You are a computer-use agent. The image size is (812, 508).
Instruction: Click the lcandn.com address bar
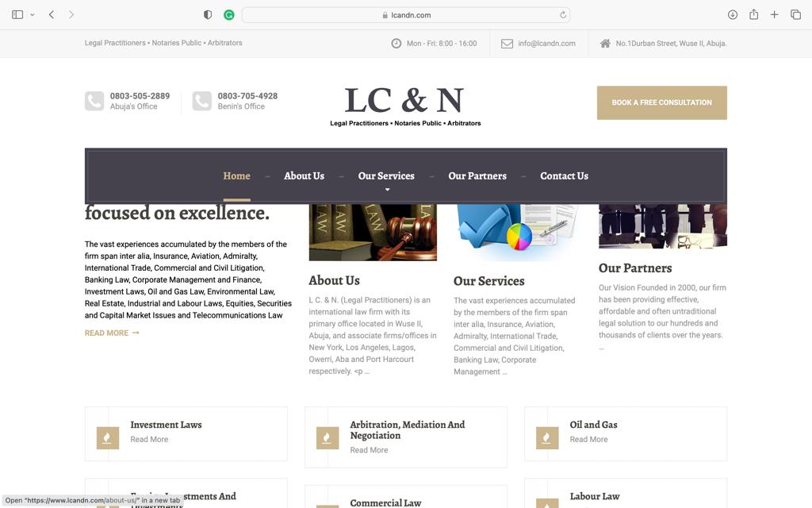pyautogui.click(x=406, y=15)
